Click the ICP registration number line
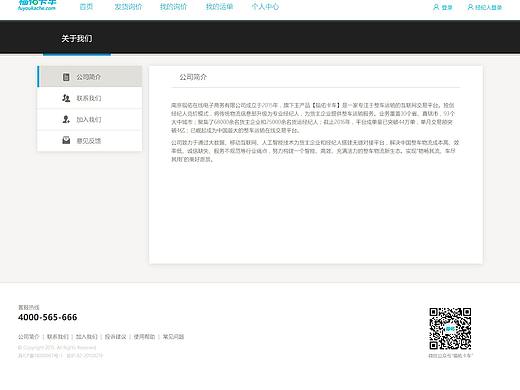 [x=60, y=356]
